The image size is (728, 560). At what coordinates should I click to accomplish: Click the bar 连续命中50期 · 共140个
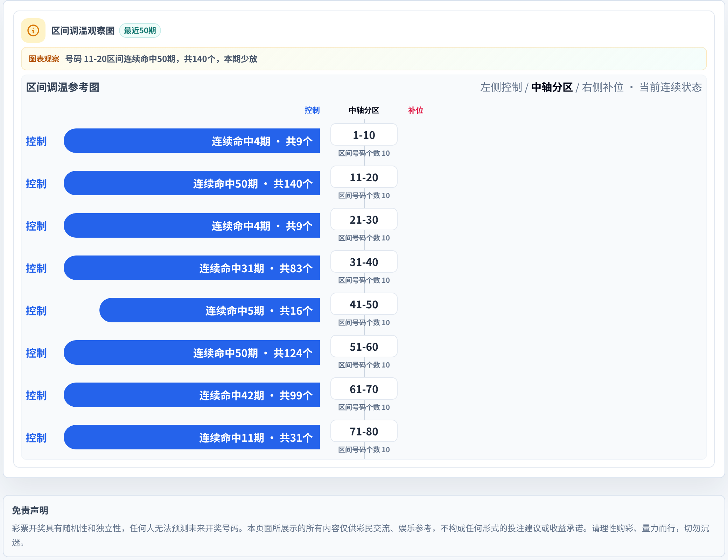192,183
